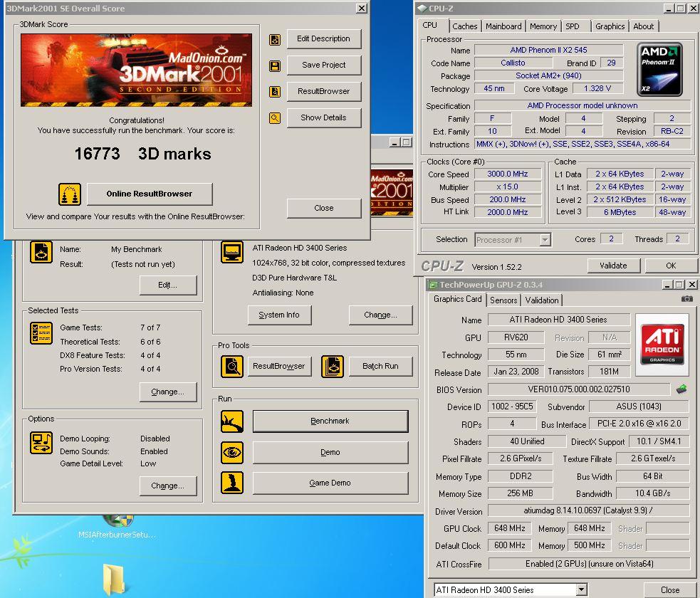
Task: Click the Edit... button for project name
Action: click(168, 285)
